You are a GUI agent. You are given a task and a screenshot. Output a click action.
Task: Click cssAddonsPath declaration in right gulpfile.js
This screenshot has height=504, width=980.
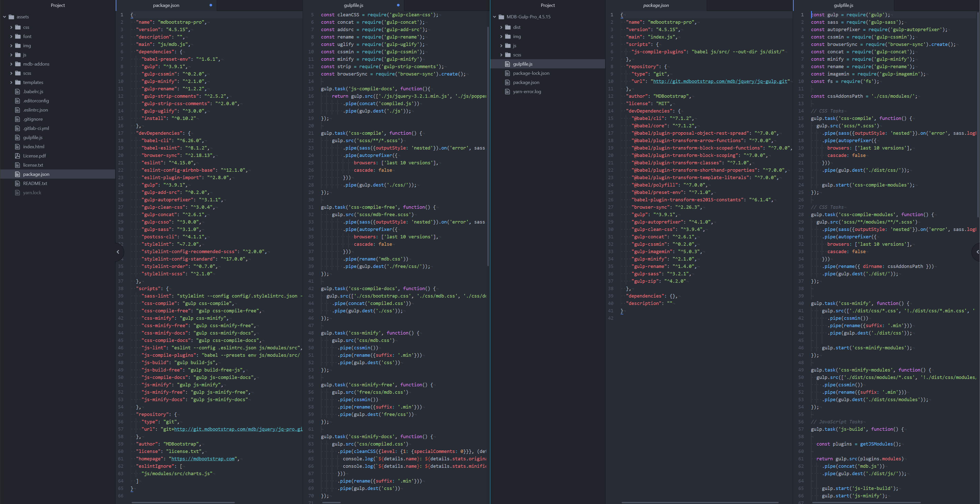(x=864, y=96)
